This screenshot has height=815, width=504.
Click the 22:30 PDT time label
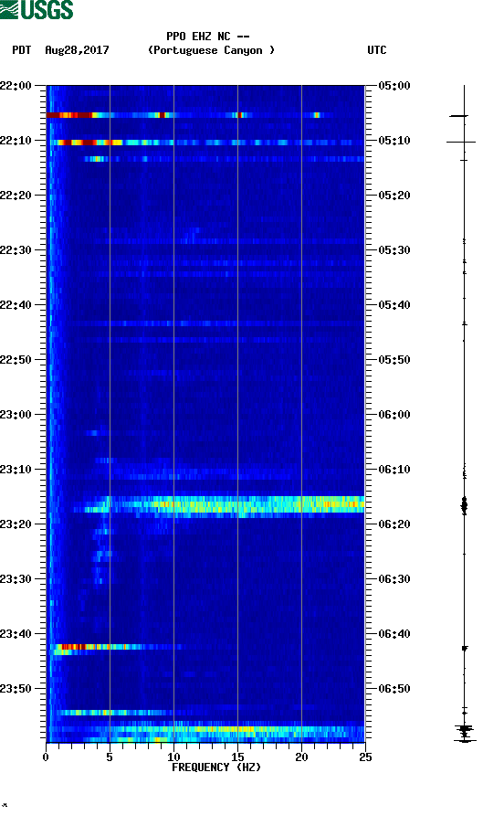click(16, 250)
